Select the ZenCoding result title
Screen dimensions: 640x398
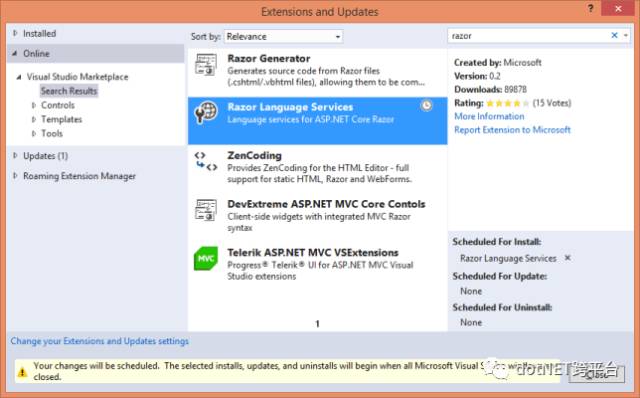coord(254,156)
